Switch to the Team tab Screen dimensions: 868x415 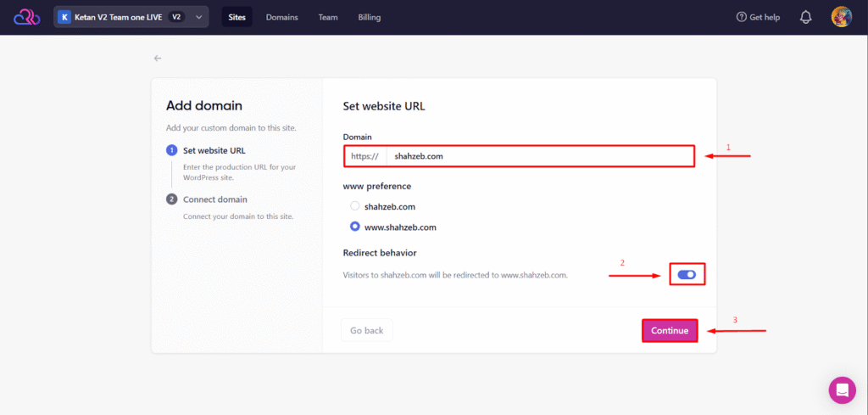(328, 17)
